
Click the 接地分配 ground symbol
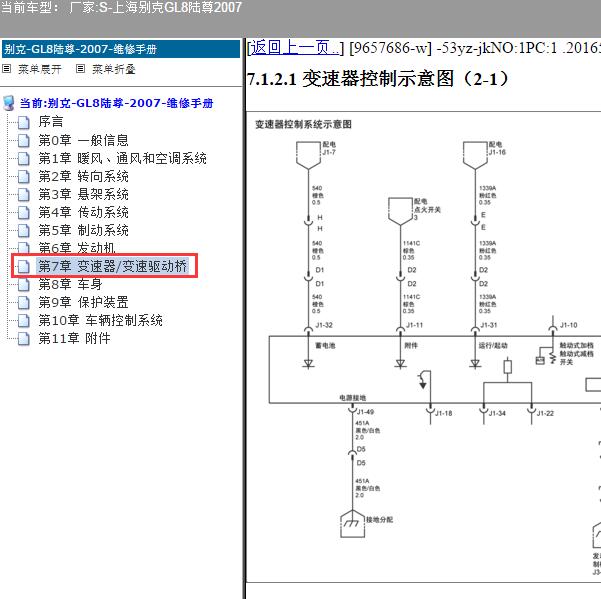coord(352,524)
